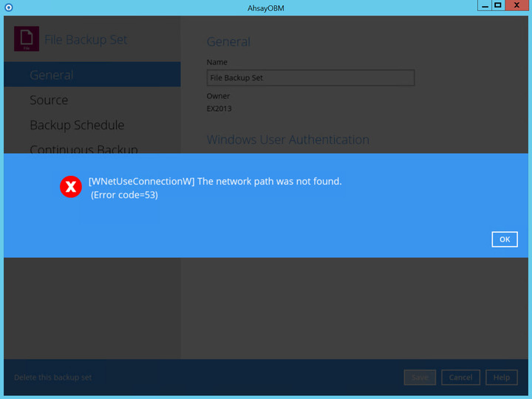Select the General sidebar item
Screen dimensions: 532x399
click(92, 75)
